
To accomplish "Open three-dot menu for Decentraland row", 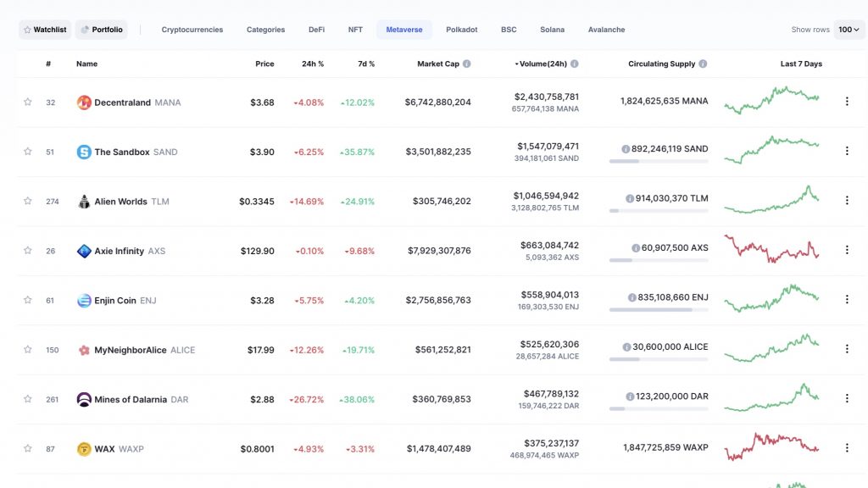I will [847, 102].
